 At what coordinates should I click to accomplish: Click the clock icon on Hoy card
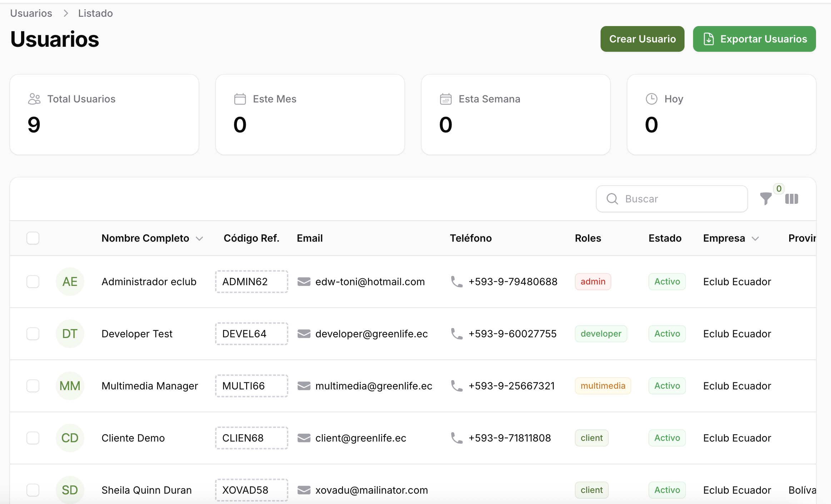pos(651,99)
